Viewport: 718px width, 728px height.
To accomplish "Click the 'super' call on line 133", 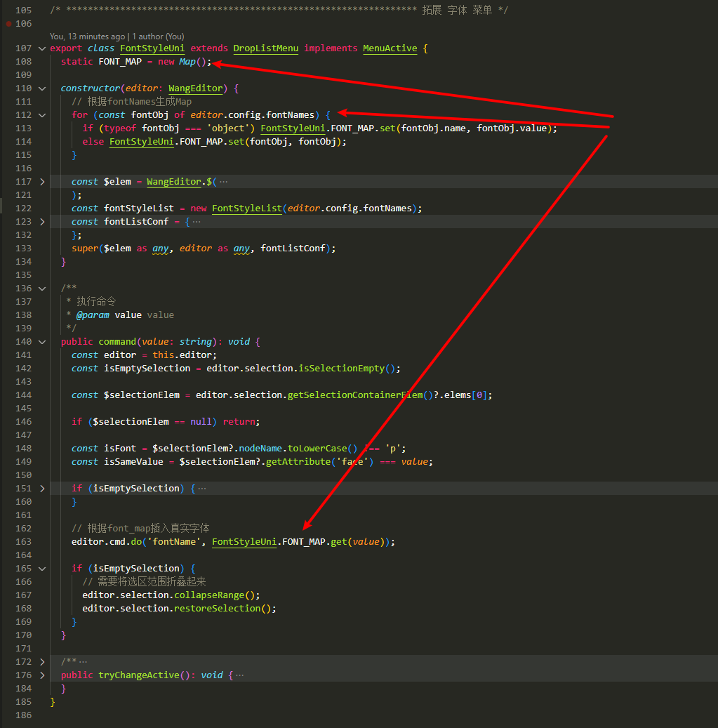I will (85, 249).
